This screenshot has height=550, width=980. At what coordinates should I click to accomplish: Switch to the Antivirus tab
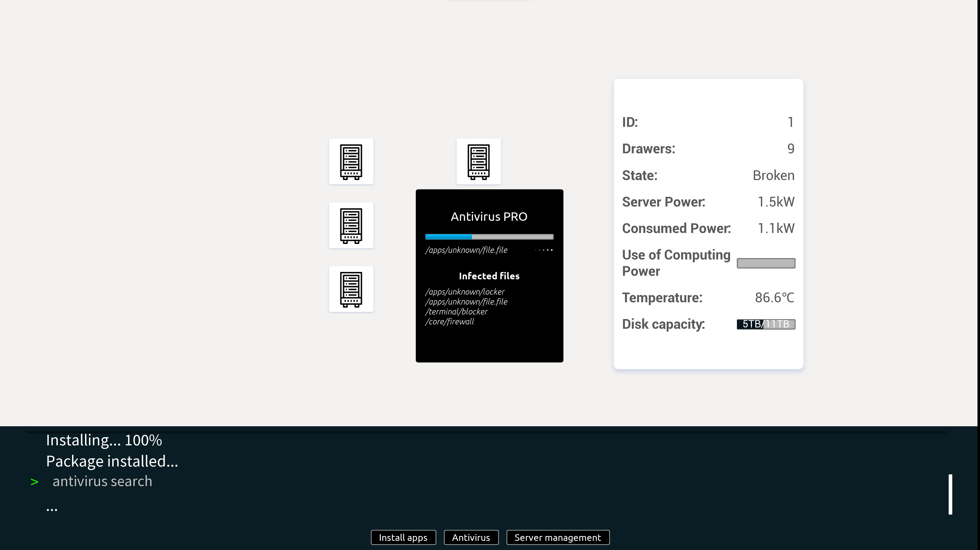click(471, 538)
